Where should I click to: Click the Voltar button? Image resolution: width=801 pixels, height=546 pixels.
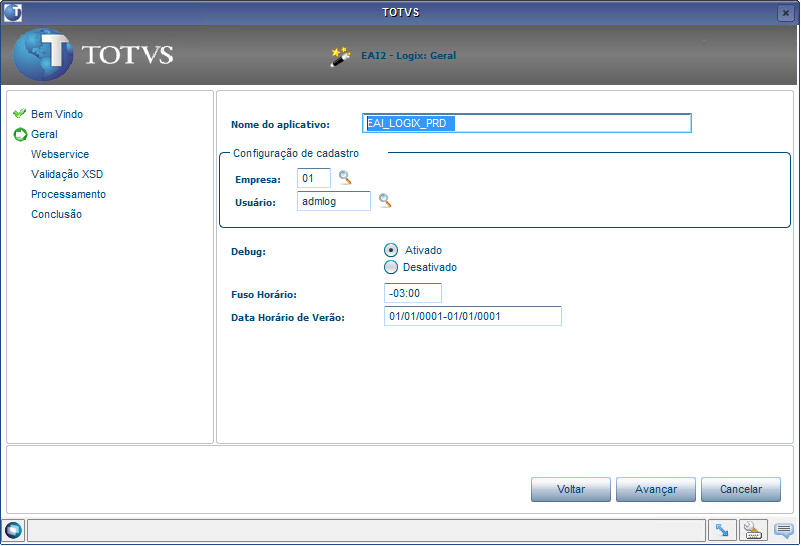pyautogui.click(x=571, y=489)
